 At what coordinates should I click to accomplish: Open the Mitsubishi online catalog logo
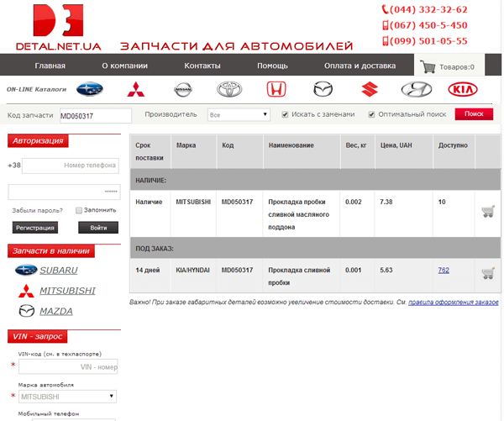pos(136,89)
